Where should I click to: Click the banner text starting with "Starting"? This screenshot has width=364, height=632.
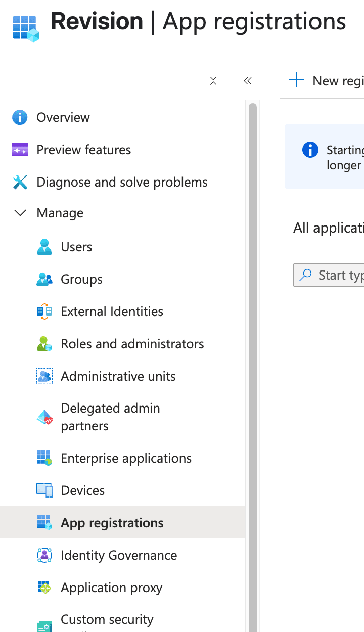tap(345, 157)
